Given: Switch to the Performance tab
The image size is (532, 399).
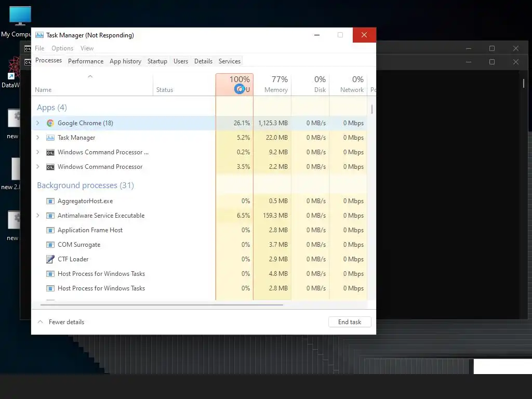Looking at the screenshot, I should pyautogui.click(x=86, y=61).
